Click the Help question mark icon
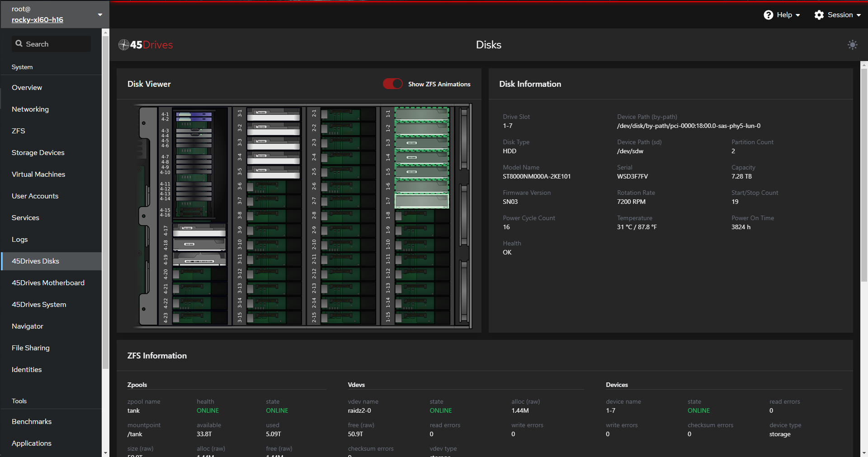 pyautogui.click(x=769, y=15)
